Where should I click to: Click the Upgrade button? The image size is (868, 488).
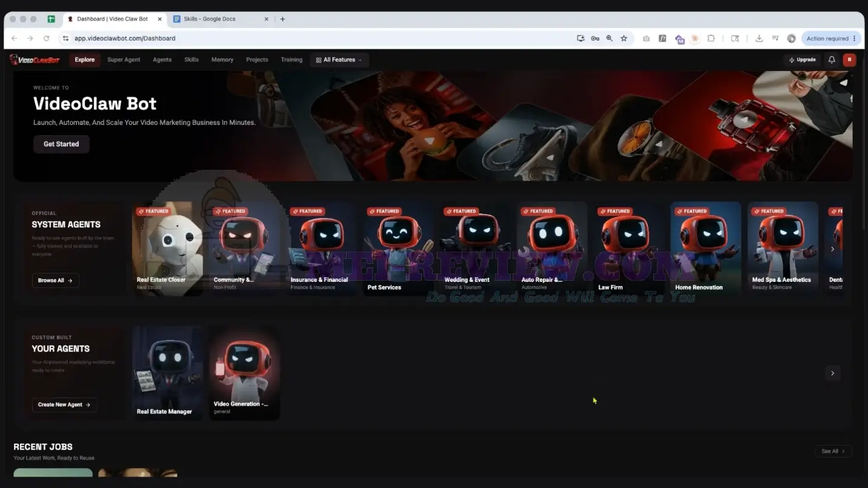pos(802,59)
